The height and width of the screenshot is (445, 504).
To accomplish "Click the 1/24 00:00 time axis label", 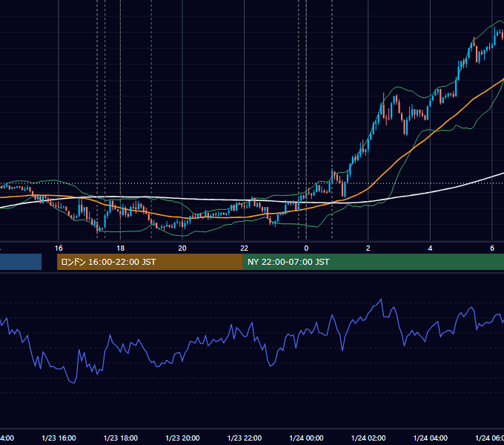I will click(306, 438).
